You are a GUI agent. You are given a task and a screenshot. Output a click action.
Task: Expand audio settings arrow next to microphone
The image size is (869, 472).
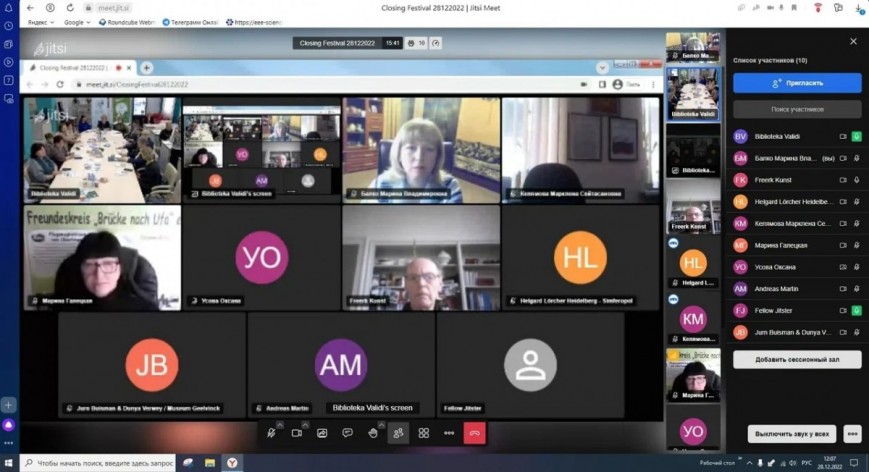[281, 424]
